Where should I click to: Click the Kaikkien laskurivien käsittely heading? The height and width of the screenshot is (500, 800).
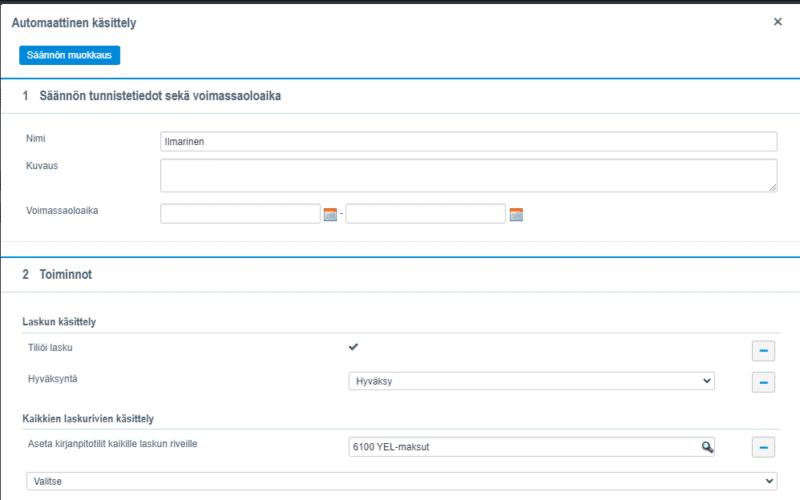(x=86, y=417)
